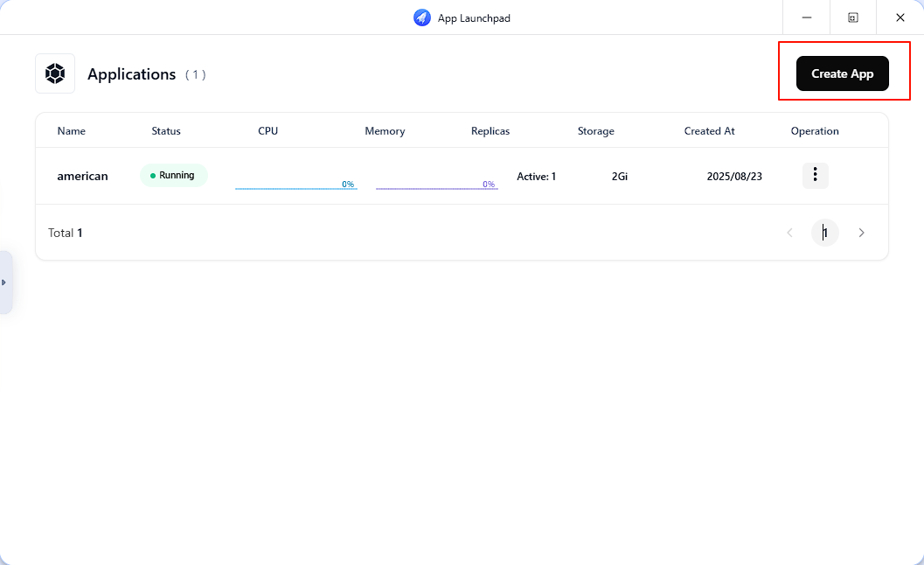Click the Created At column header

coord(709,131)
